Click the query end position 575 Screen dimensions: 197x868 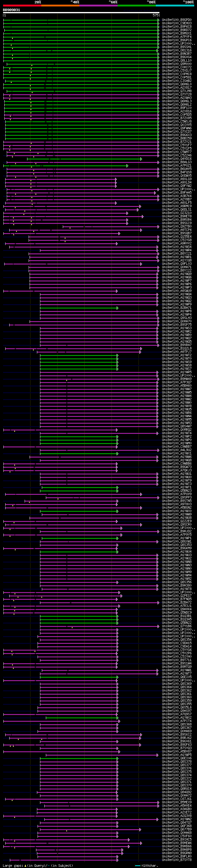point(155,15)
